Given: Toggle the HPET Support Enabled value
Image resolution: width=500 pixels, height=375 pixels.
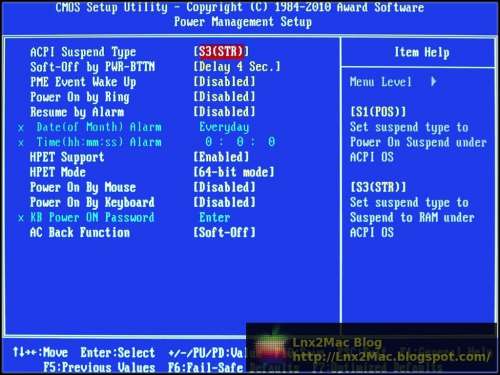Looking at the screenshot, I should tap(221, 157).
